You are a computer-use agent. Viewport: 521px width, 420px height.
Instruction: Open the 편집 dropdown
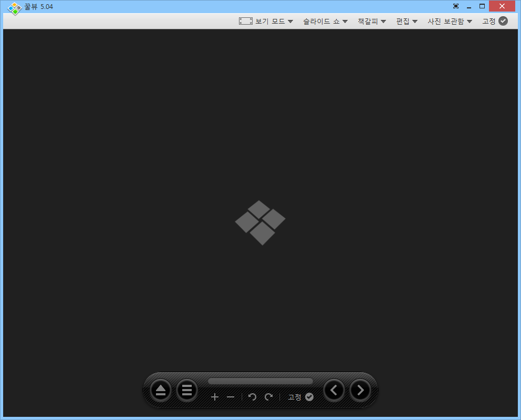[407, 21]
